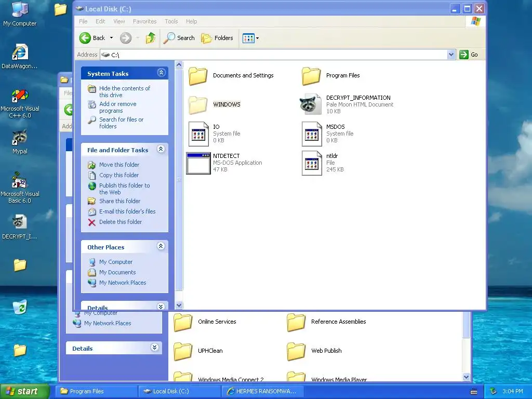This screenshot has width=532, height=399.
Task: Click the keyboard icon in taskbar
Action: pos(474,392)
